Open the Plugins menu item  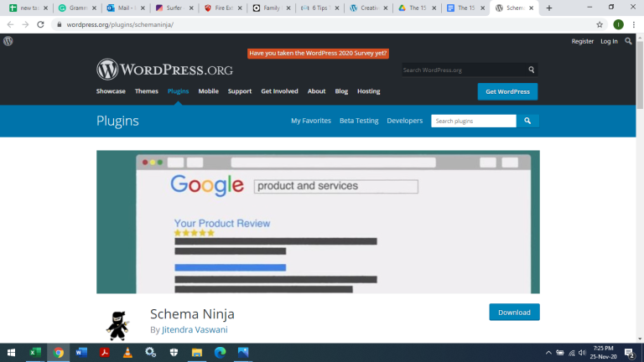click(x=178, y=91)
